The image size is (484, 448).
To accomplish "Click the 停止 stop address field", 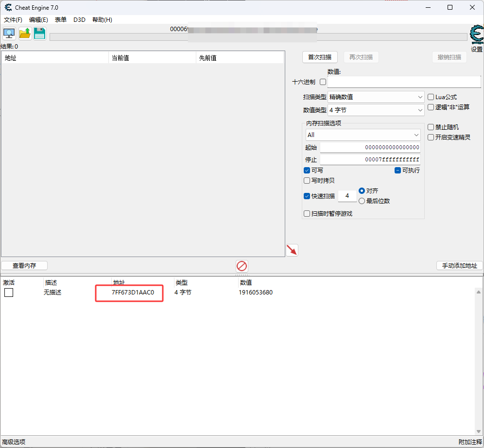I will [370, 159].
